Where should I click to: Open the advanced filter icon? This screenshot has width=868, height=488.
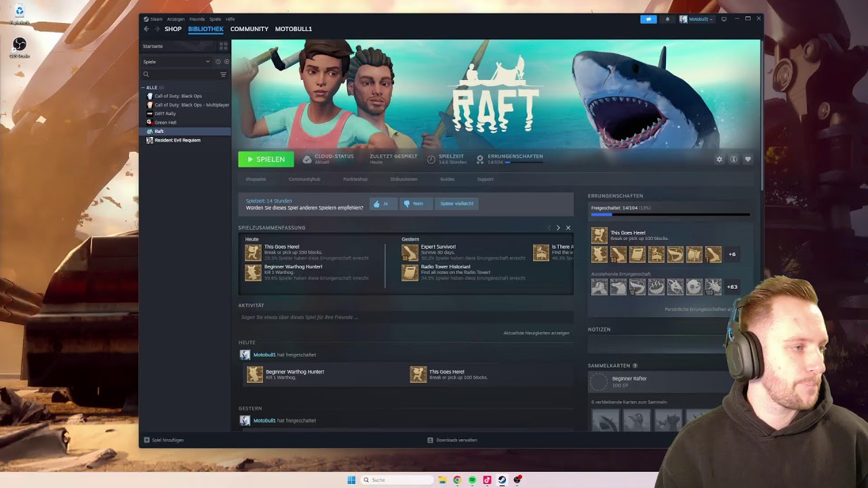(x=223, y=75)
